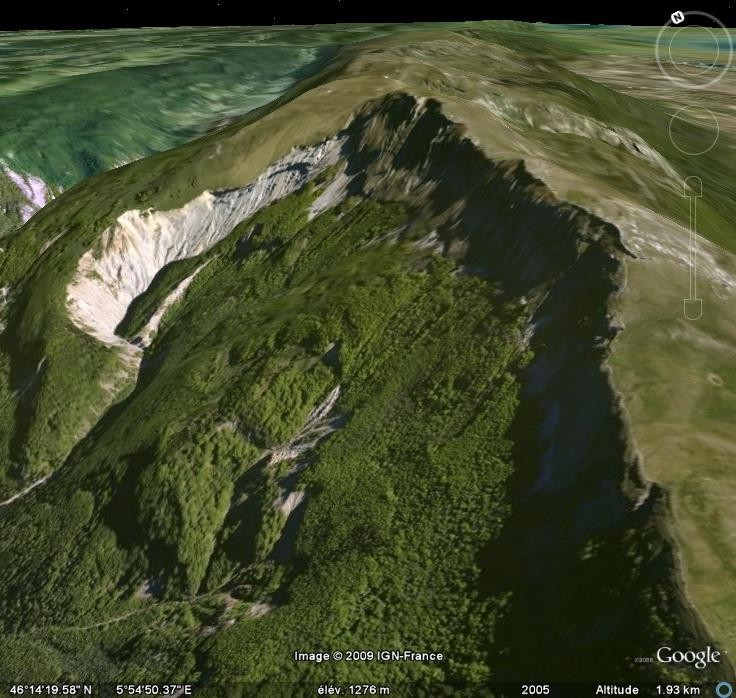Click zoom-in end at top of zoom slider

692,185
